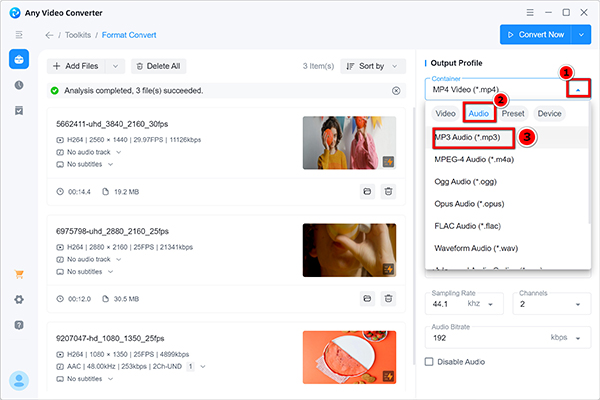
Task: Switch to the Device format tab
Action: (549, 114)
